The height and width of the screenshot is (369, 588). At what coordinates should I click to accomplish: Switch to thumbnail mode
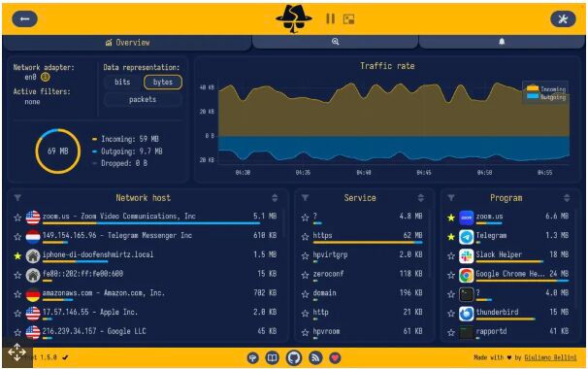pos(348,19)
